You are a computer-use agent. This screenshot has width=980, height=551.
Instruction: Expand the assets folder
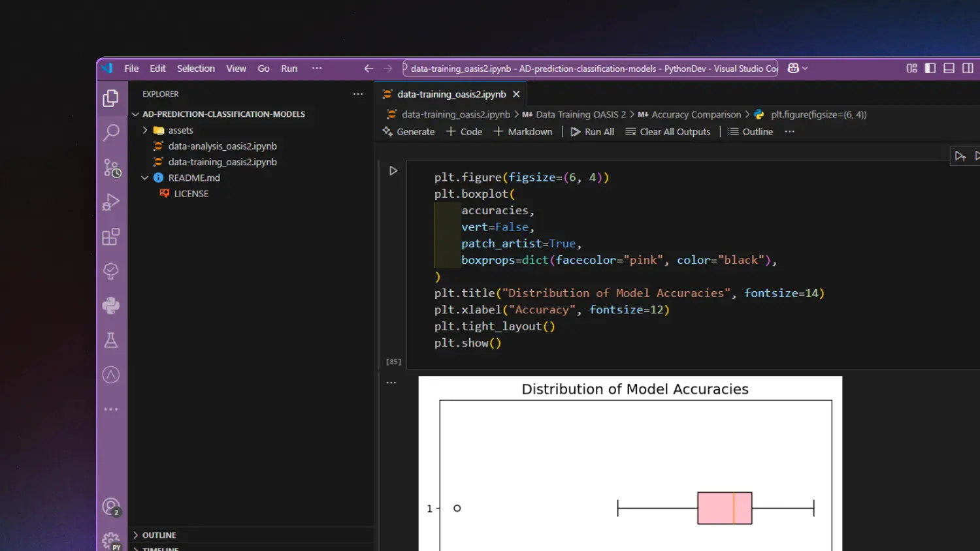coord(145,131)
